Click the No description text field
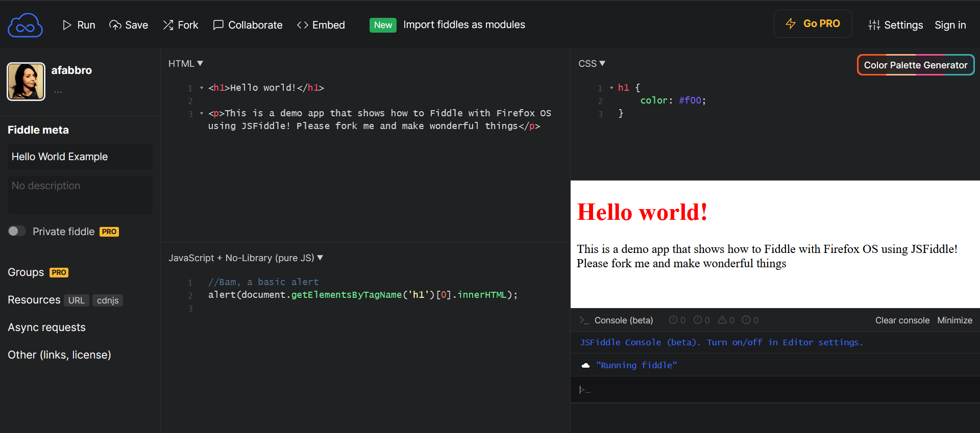This screenshot has height=433, width=980. [x=80, y=195]
